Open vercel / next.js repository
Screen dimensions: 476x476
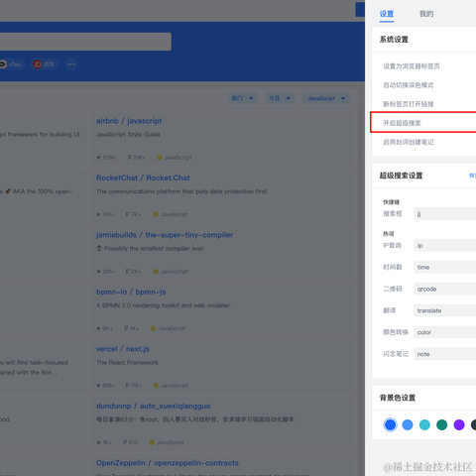click(x=123, y=349)
